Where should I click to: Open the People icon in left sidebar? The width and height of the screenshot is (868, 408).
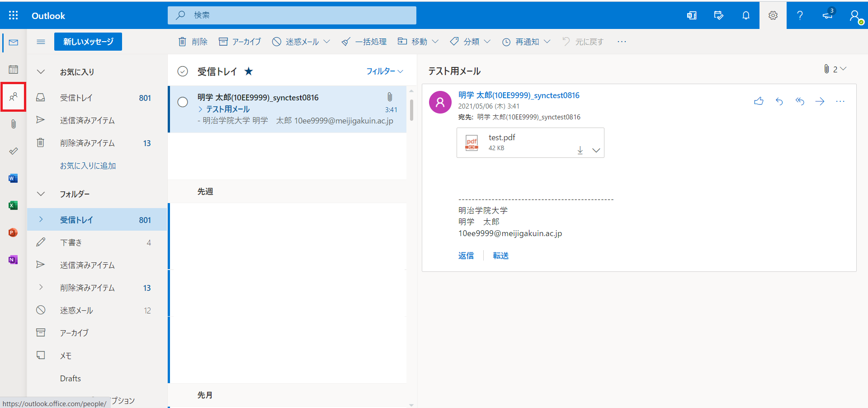[x=13, y=96]
